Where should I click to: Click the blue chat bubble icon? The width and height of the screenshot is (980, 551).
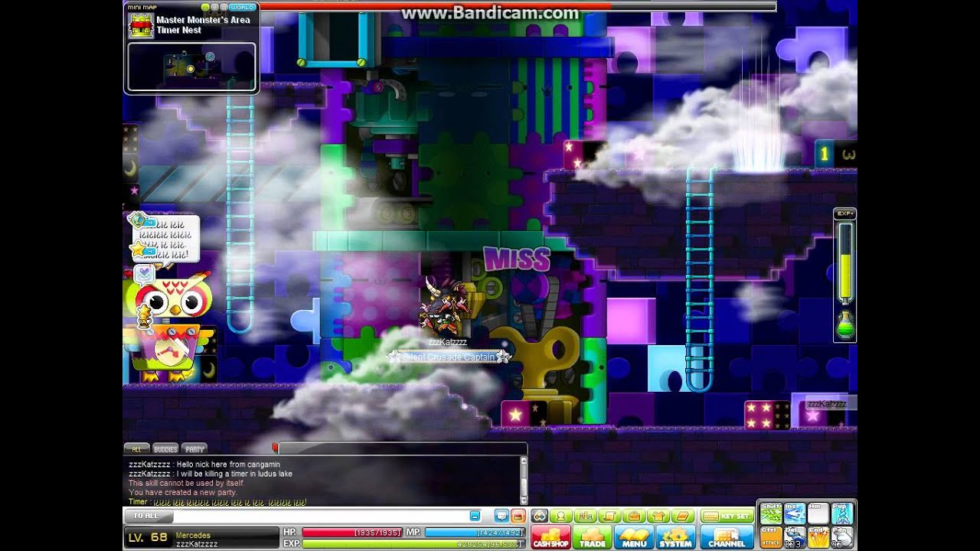501,517
